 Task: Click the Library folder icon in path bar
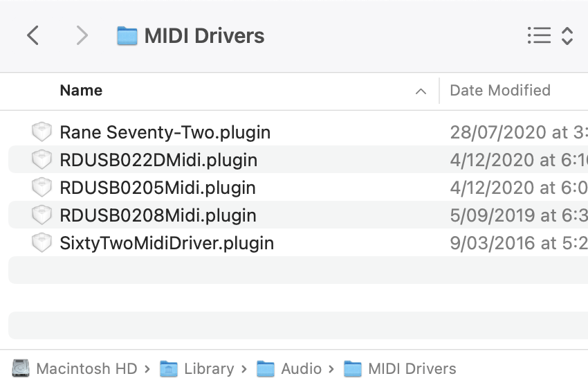[168, 368]
